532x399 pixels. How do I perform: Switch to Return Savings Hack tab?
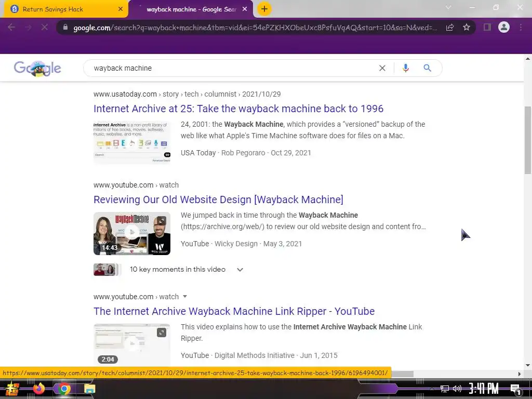click(x=64, y=9)
